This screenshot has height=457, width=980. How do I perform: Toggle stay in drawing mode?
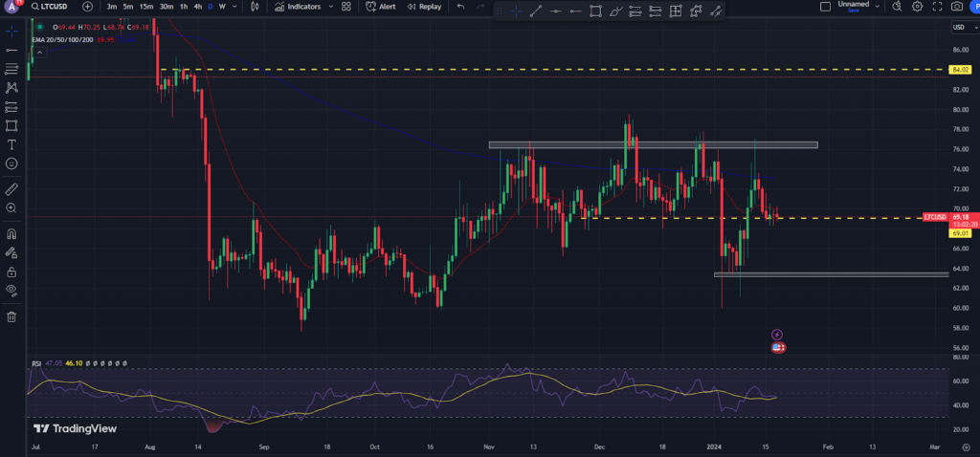11,252
